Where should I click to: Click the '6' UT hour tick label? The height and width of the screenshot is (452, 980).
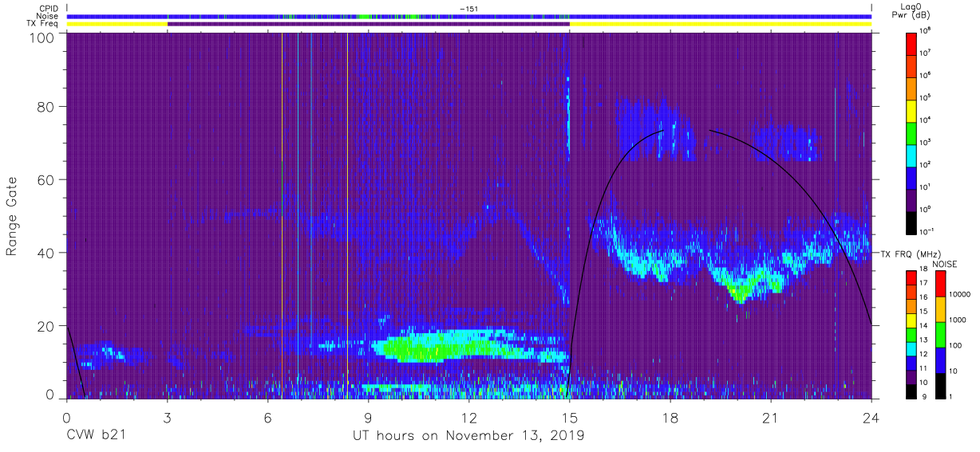click(x=268, y=417)
